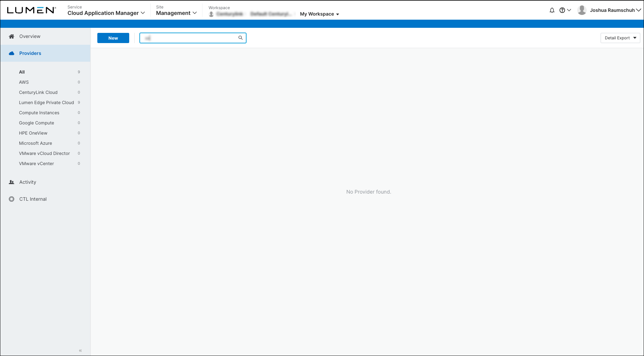The width and height of the screenshot is (644, 356).
Task: Click the user avatar icon
Action: click(582, 10)
